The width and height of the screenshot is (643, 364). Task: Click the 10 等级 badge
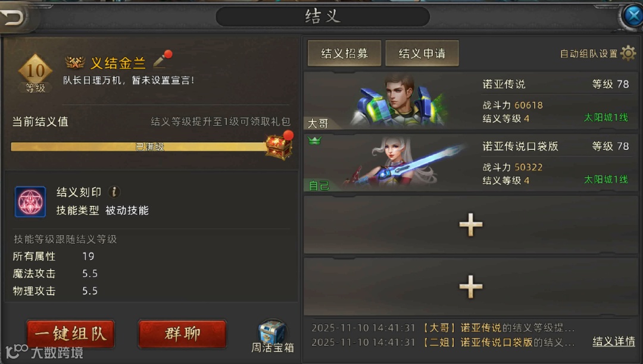click(x=35, y=73)
